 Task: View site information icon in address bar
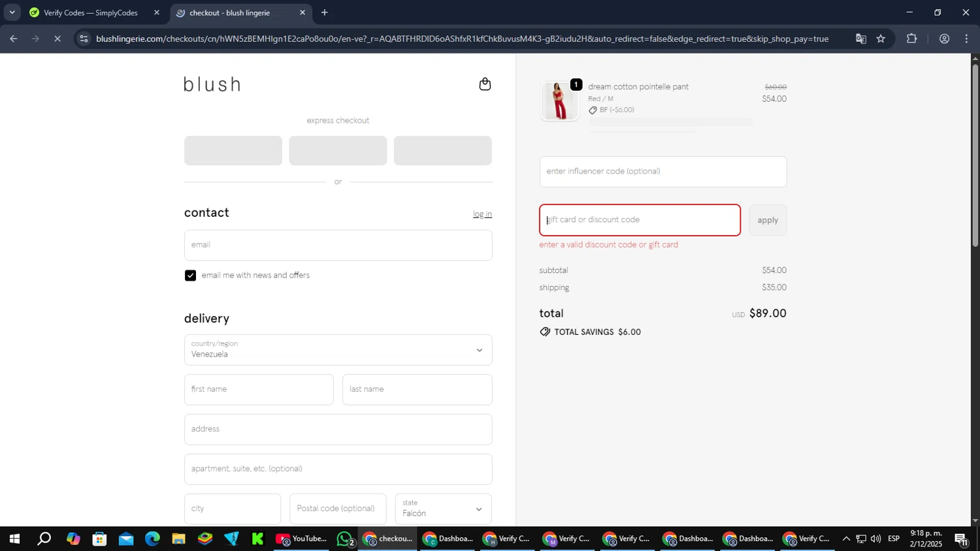[83, 39]
